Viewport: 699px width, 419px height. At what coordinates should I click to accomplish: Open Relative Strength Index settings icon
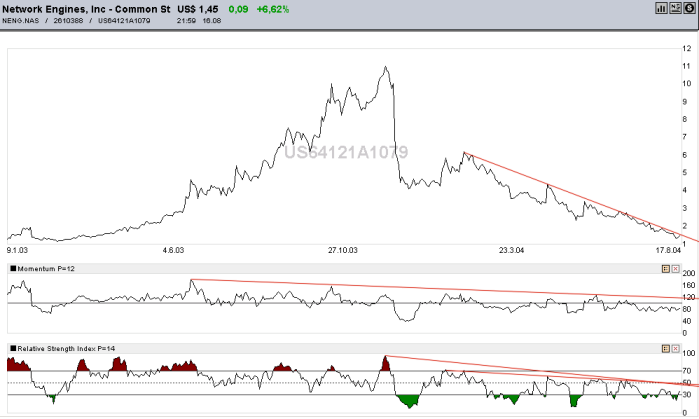click(x=666, y=349)
